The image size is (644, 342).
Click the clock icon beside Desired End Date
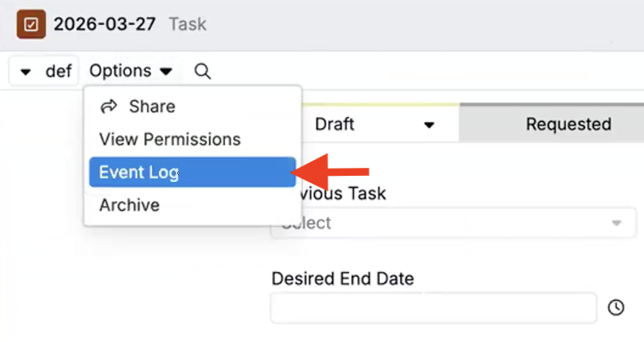[x=616, y=308]
